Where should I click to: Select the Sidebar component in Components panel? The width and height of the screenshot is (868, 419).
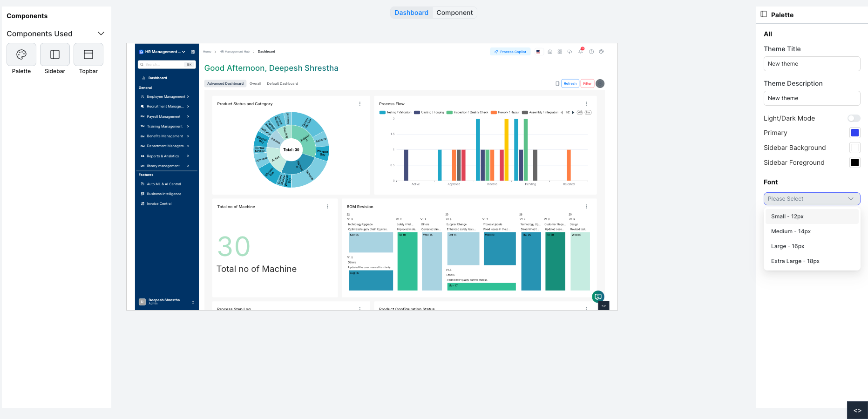54,55
